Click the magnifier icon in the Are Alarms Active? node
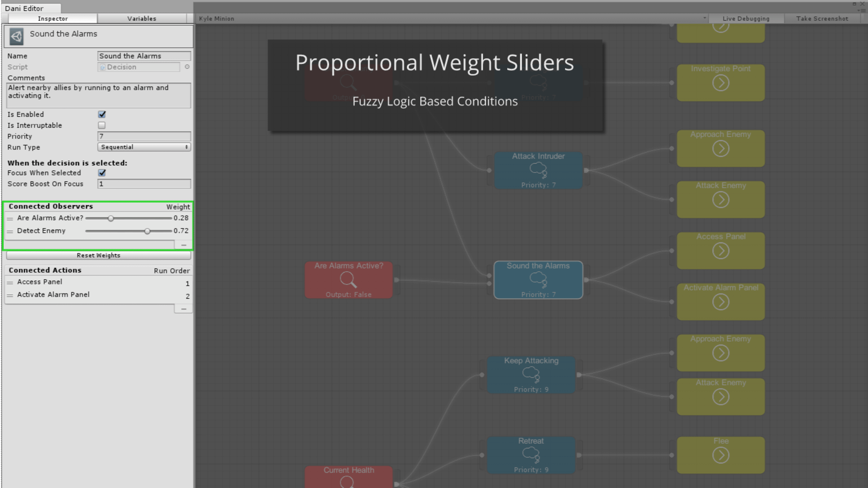The image size is (868, 488). click(x=348, y=280)
